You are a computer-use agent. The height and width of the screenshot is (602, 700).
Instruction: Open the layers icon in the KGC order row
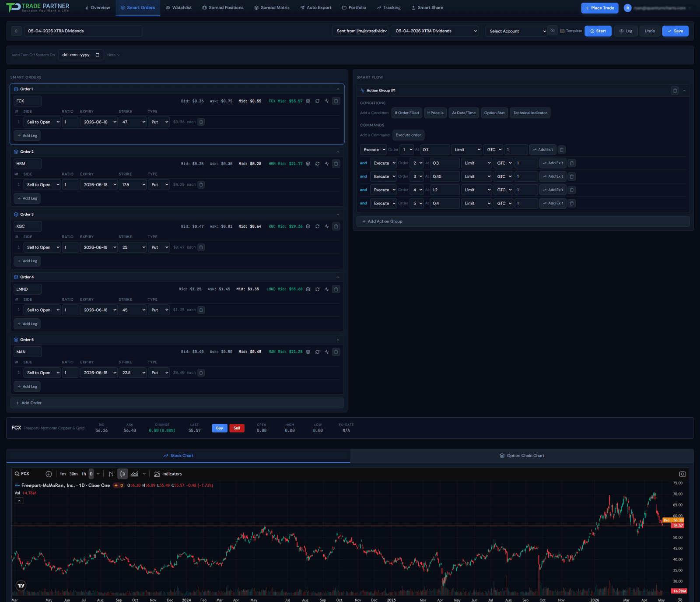pos(308,226)
